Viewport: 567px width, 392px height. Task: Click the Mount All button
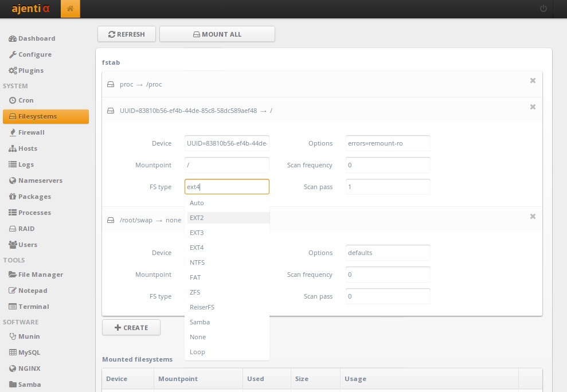[x=217, y=34]
